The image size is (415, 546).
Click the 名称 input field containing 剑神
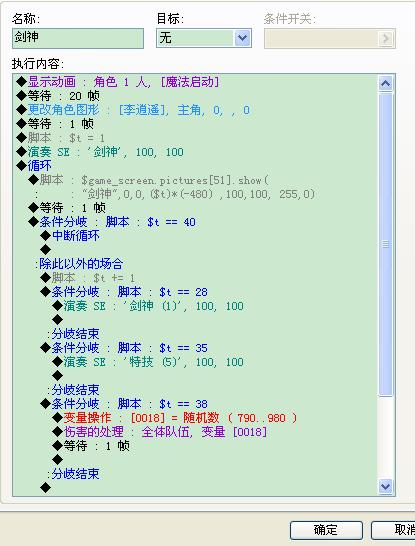coord(78,38)
